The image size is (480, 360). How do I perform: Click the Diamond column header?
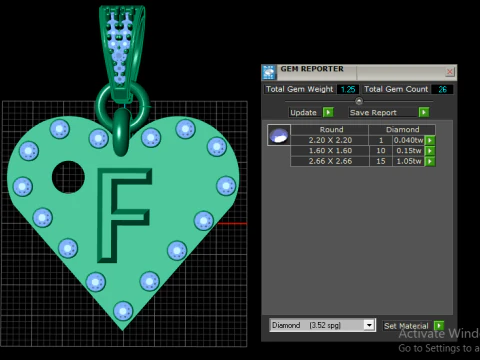click(402, 129)
